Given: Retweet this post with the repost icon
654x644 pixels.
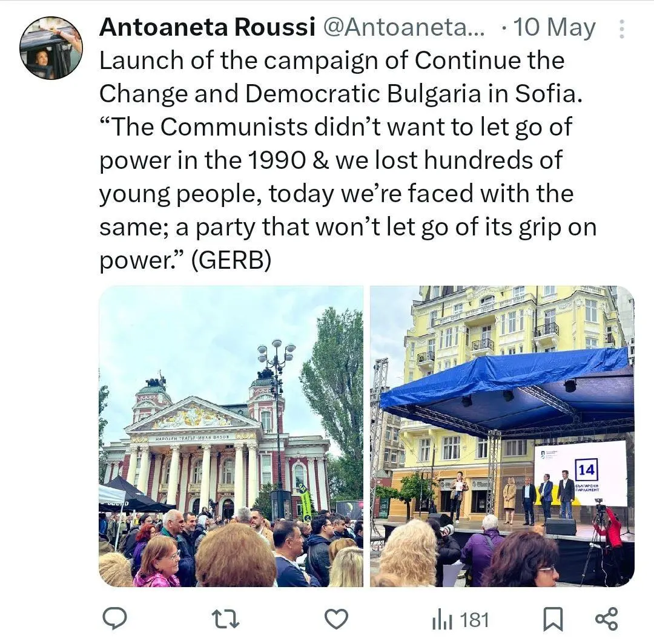Looking at the screenshot, I should tap(225, 619).
